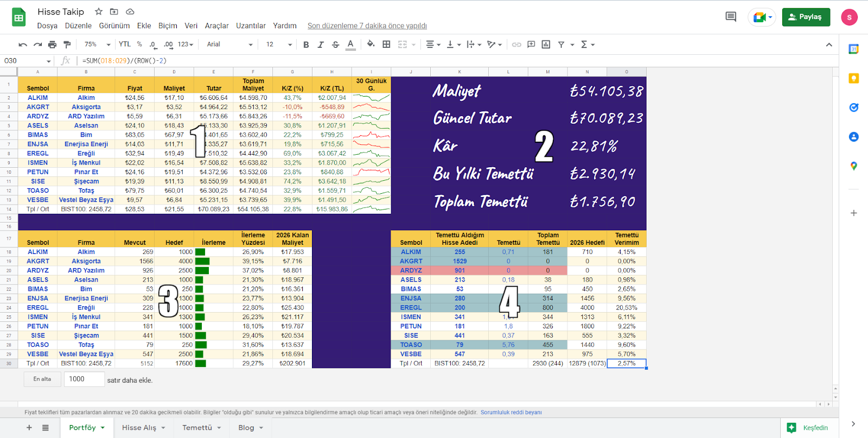The height and width of the screenshot is (438, 868).
Task: Collapse the toolbar with up chevron
Action: (x=829, y=45)
